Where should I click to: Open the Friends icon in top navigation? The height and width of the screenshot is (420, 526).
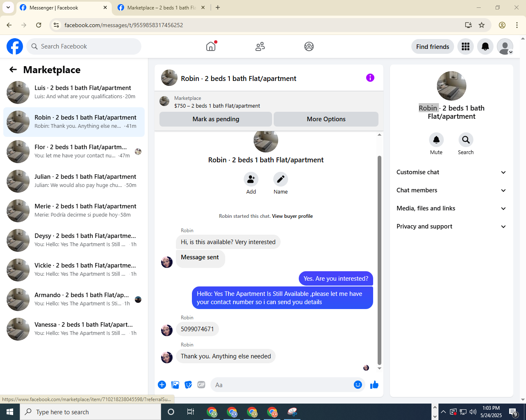coord(260,46)
